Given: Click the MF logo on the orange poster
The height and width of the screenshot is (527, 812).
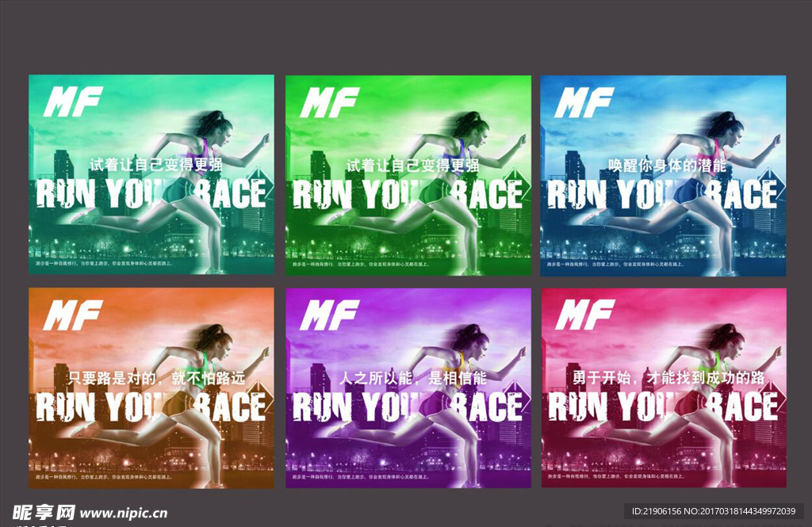Looking at the screenshot, I should click(x=73, y=315).
